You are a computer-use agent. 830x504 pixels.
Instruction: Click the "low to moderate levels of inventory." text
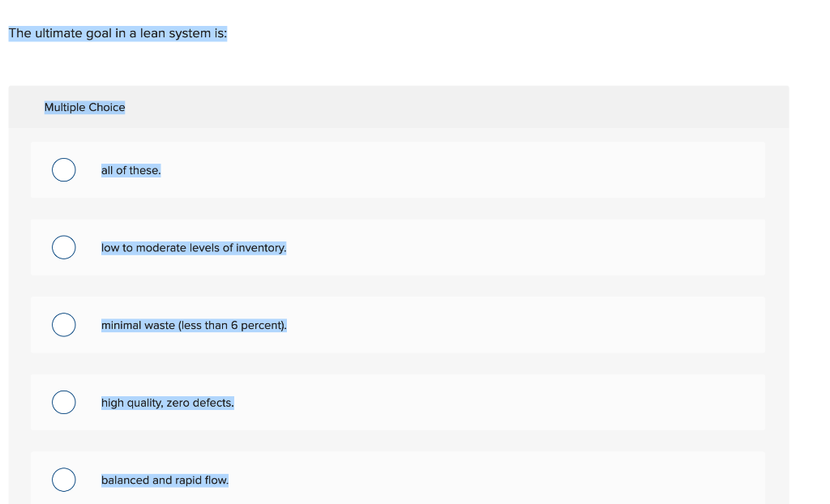click(x=193, y=247)
